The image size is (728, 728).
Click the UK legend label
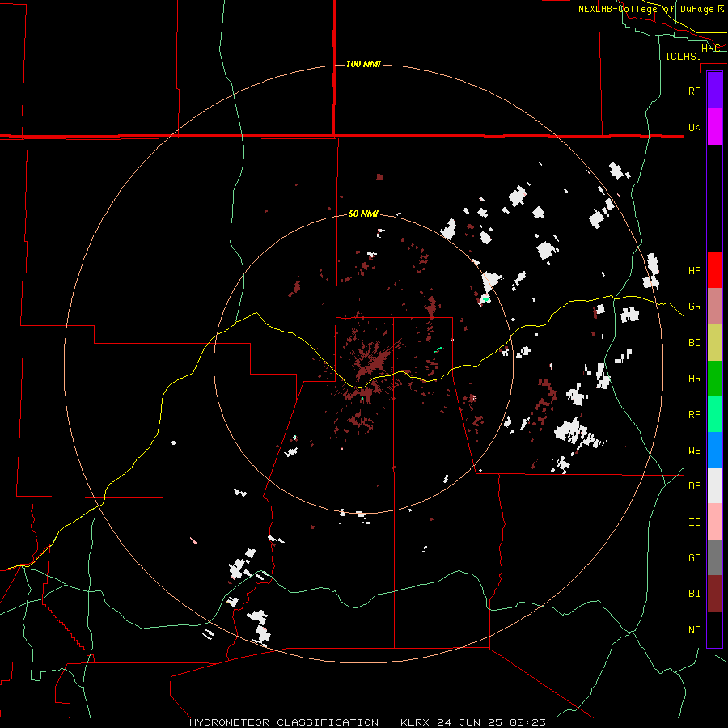tap(694, 127)
